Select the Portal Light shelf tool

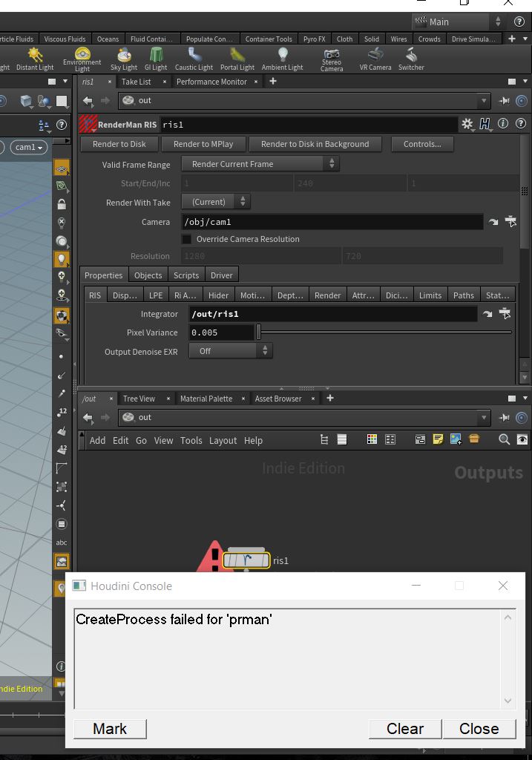coord(237,59)
